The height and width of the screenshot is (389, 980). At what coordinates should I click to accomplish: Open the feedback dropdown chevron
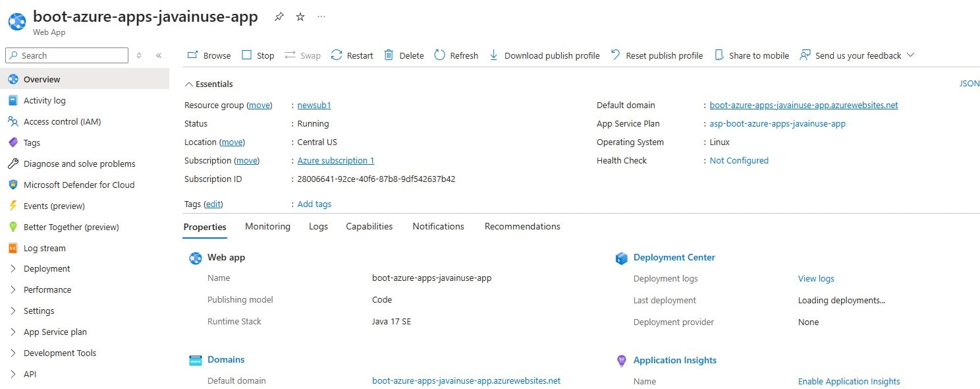pyautogui.click(x=911, y=55)
